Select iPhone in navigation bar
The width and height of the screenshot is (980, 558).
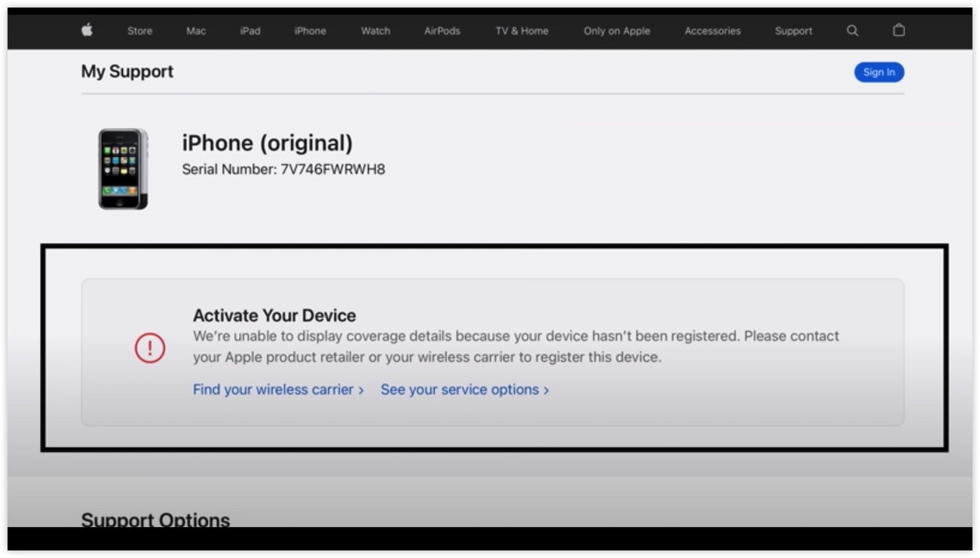310,31
